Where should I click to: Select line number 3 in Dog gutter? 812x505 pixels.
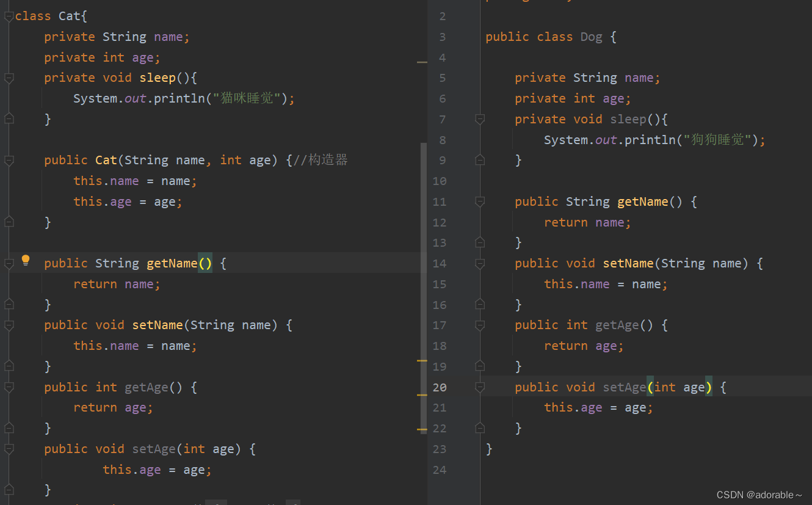(x=443, y=37)
